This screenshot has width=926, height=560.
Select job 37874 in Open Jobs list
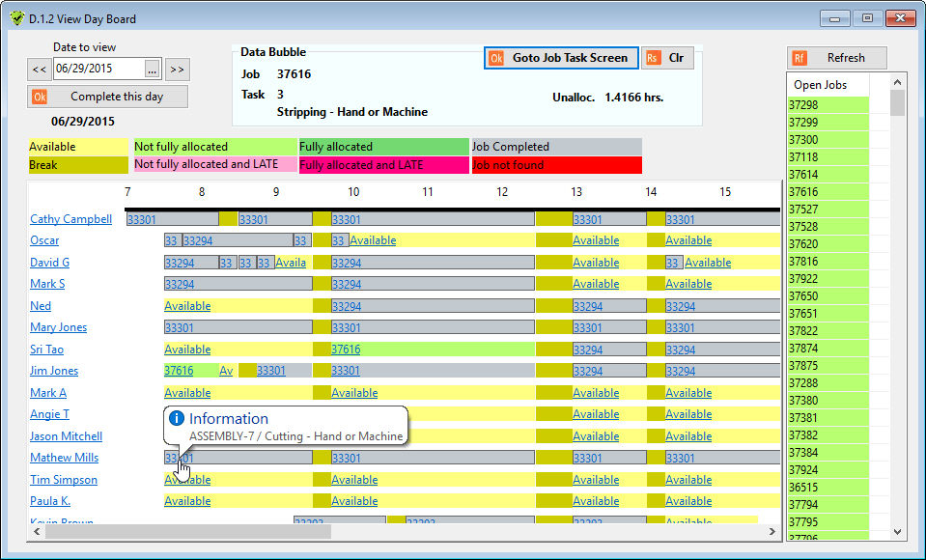[x=828, y=349]
